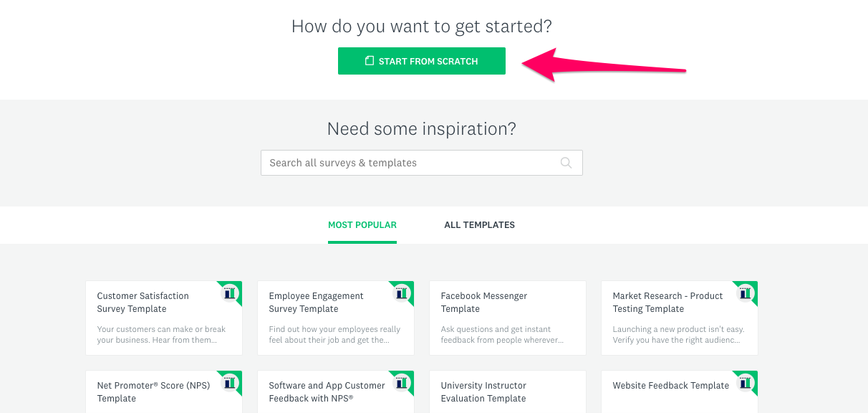868x413 pixels.
Task: Open Customer Satisfaction Survey Template card
Action: [x=164, y=318]
